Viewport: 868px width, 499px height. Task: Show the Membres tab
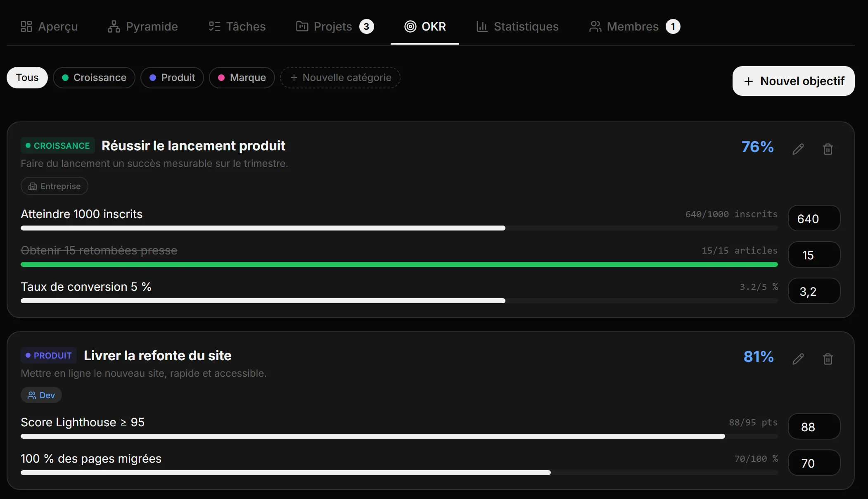click(635, 26)
